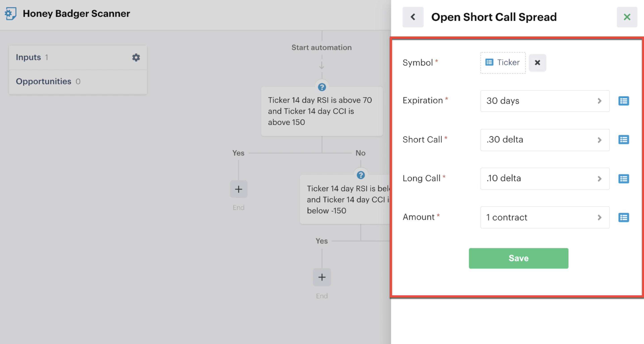Open Long Call .10 delta dropdown
Image resolution: width=644 pixels, height=344 pixels.
[x=545, y=178]
